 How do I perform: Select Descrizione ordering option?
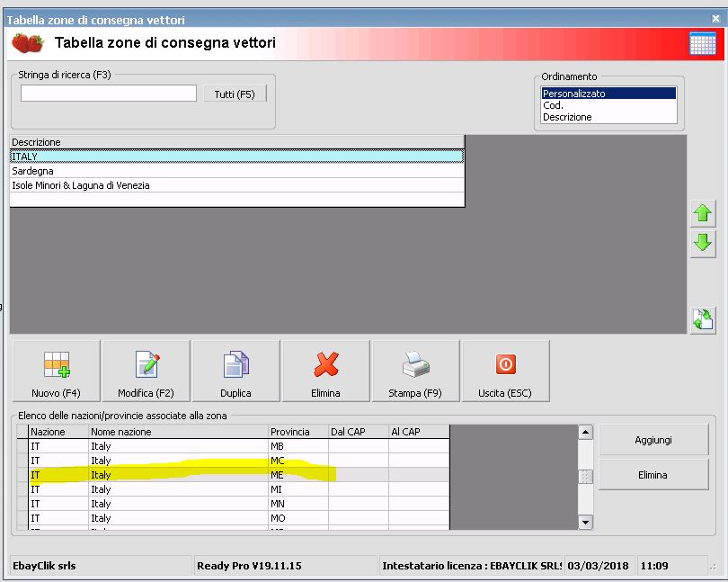(608, 117)
